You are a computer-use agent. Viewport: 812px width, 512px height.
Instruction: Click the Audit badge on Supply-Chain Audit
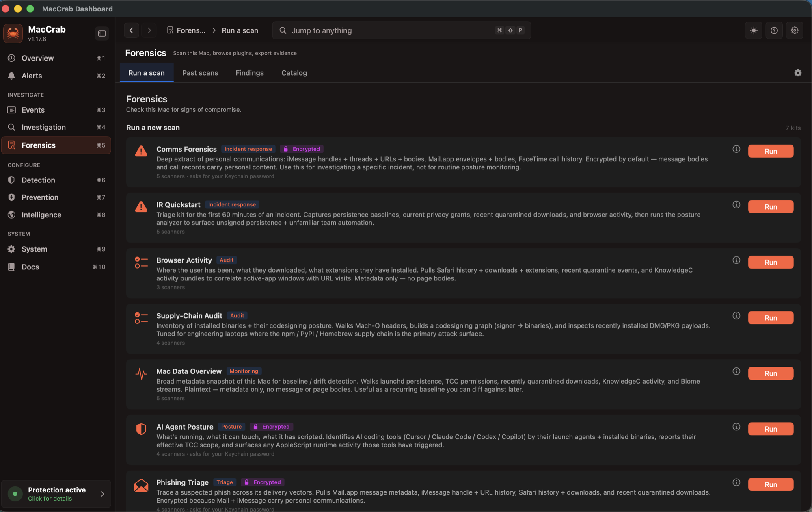tap(237, 316)
